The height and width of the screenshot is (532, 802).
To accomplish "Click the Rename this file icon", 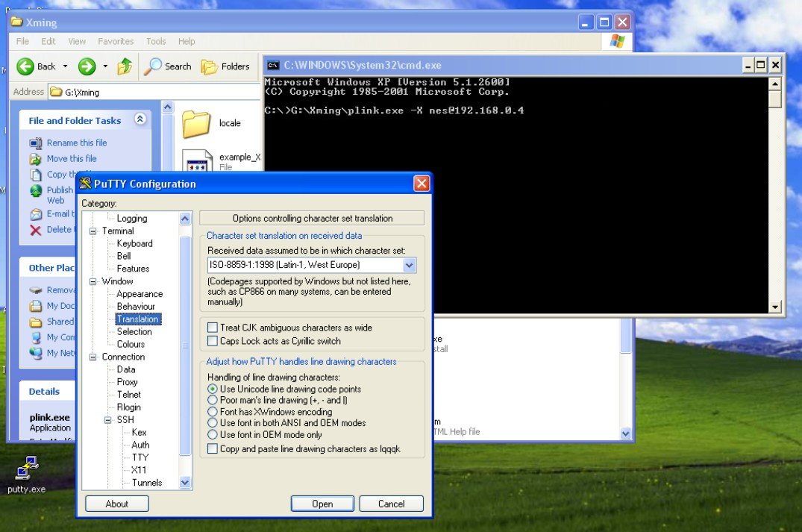I will (x=35, y=143).
